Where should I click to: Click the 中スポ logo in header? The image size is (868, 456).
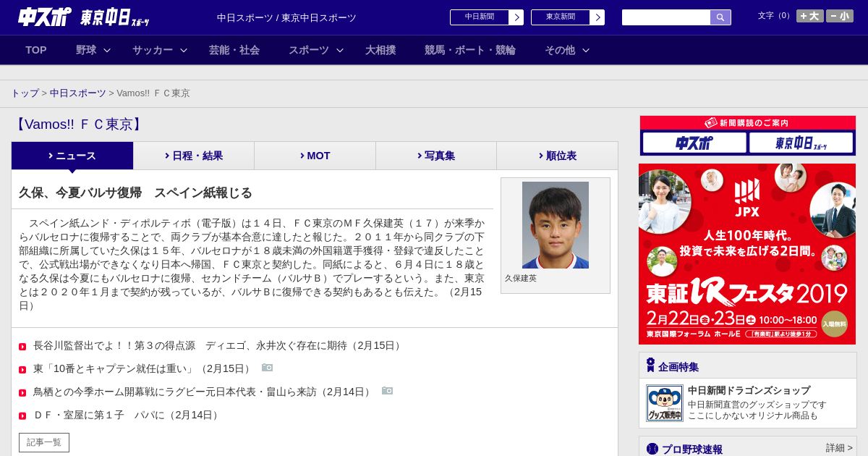[45, 17]
